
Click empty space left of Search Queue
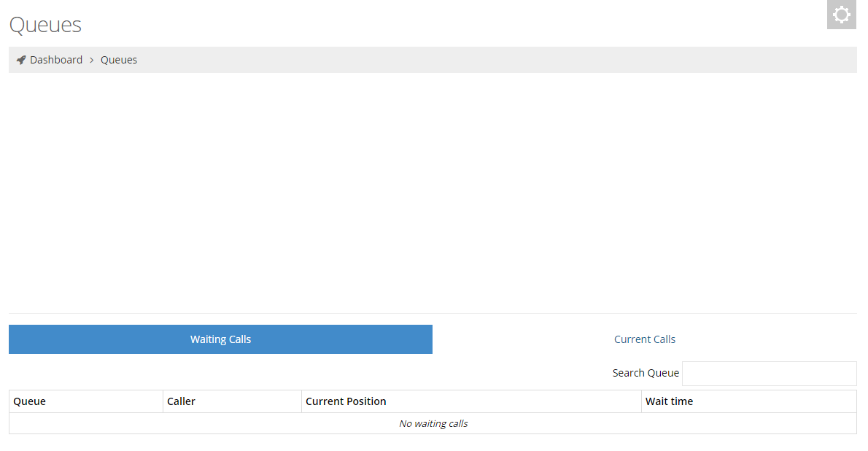(x=292, y=373)
